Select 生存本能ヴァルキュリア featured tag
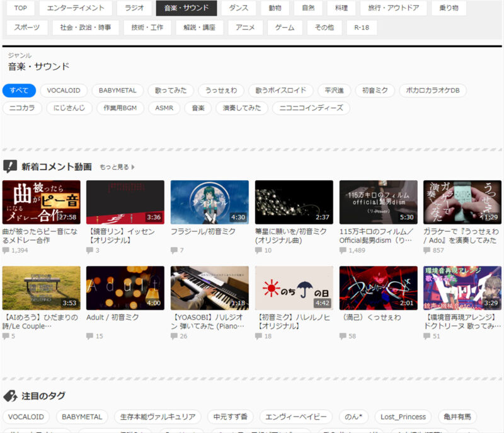Screen dimensions: 504x433 coord(158,417)
